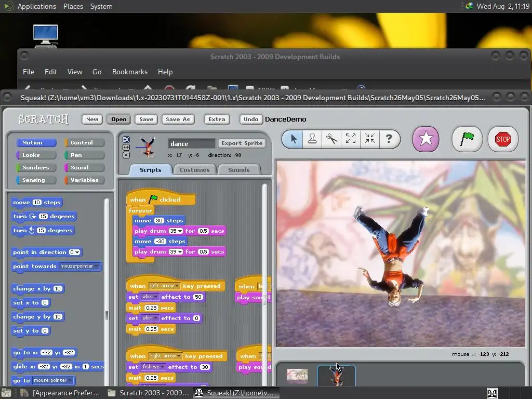This screenshot has height=399, width=532.
Task: Select the shrink sprite tool
Action: pyautogui.click(x=369, y=139)
